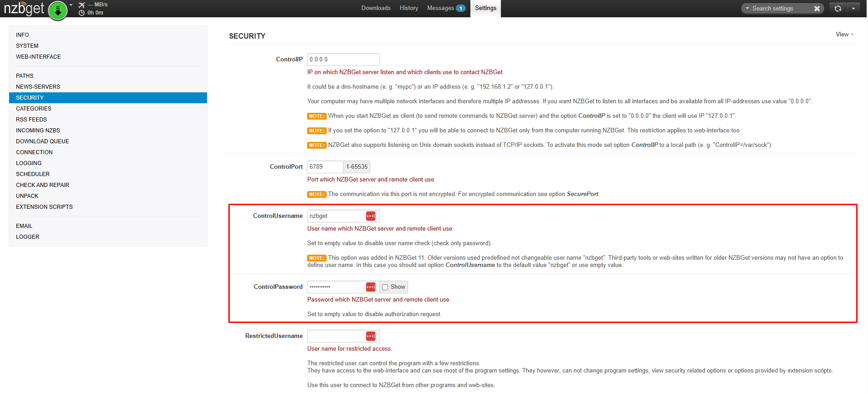
Task: Click the ControlIP option label
Action: click(x=289, y=60)
